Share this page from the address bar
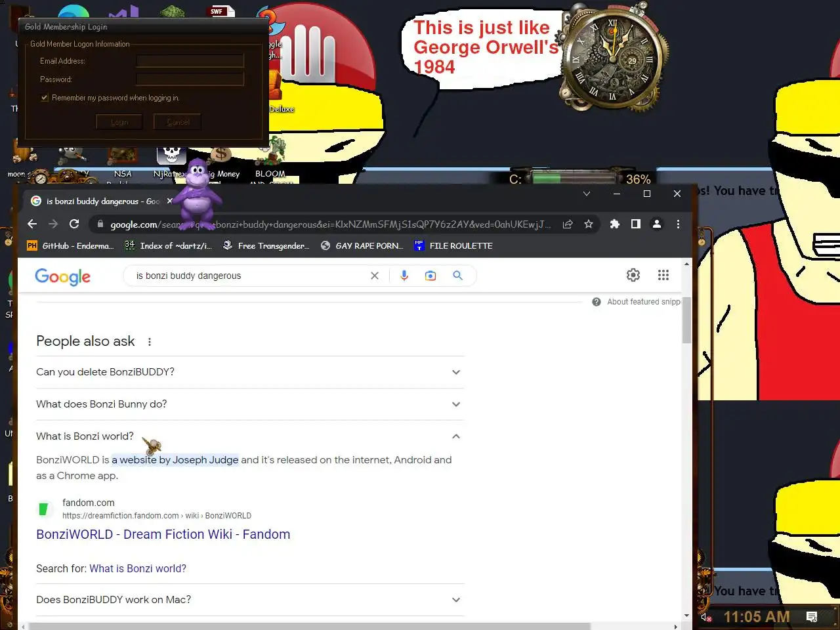The height and width of the screenshot is (630, 840). tap(568, 224)
